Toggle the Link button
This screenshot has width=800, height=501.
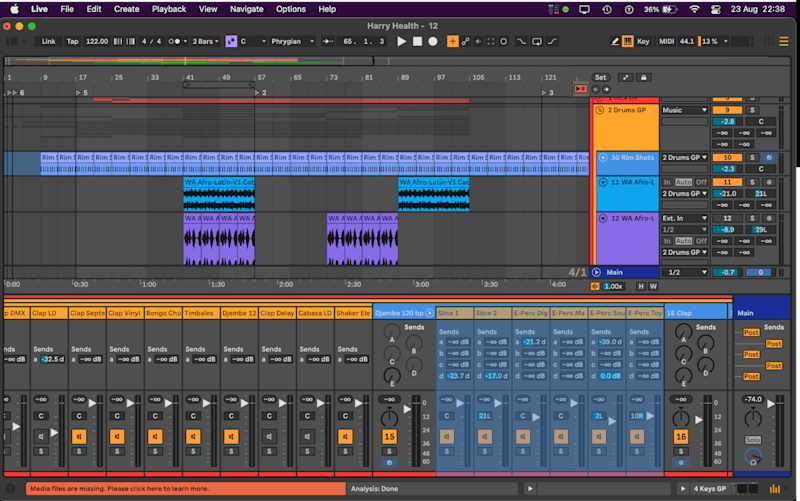(x=48, y=41)
